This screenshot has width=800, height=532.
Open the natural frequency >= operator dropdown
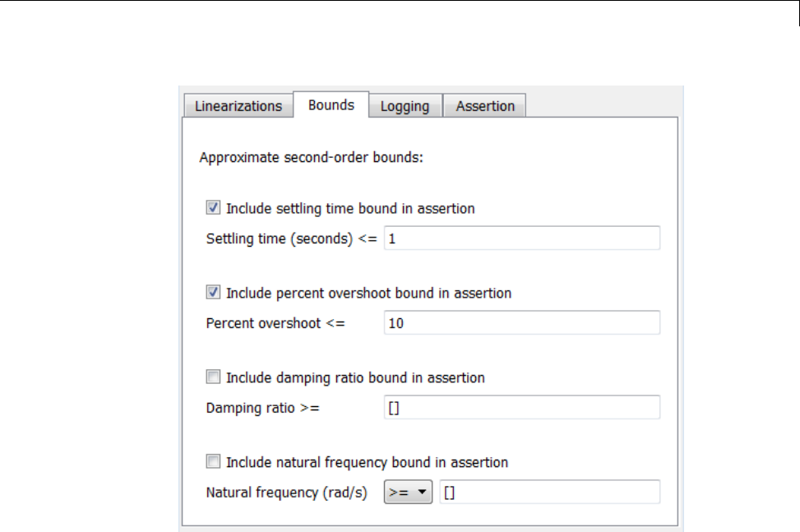(408, 493)
